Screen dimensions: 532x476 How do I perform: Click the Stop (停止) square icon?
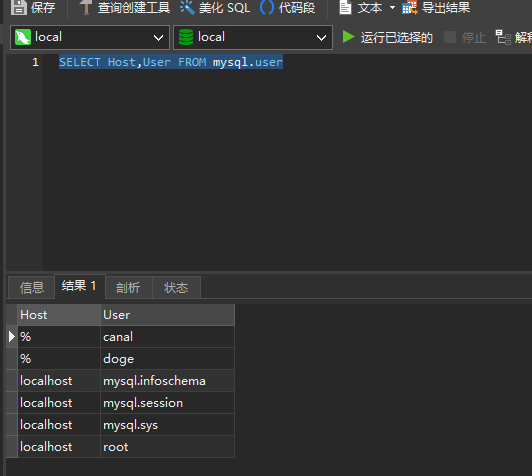(x=450, y=37)
